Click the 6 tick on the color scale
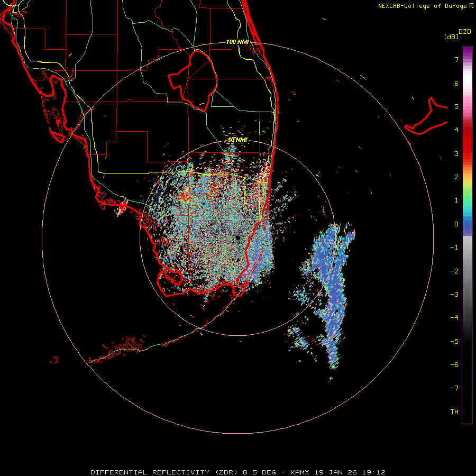This screenshot has width=476, height=476. tap(456, 83)
